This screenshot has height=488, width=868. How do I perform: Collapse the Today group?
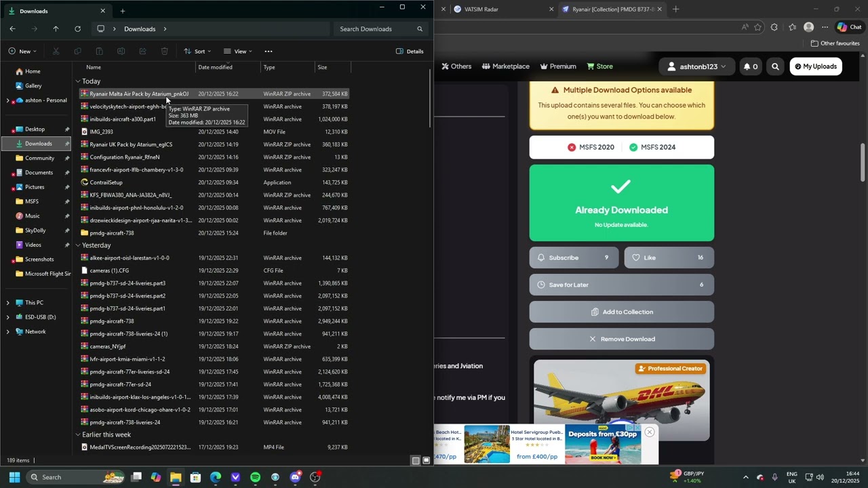(x=78, y=81)
